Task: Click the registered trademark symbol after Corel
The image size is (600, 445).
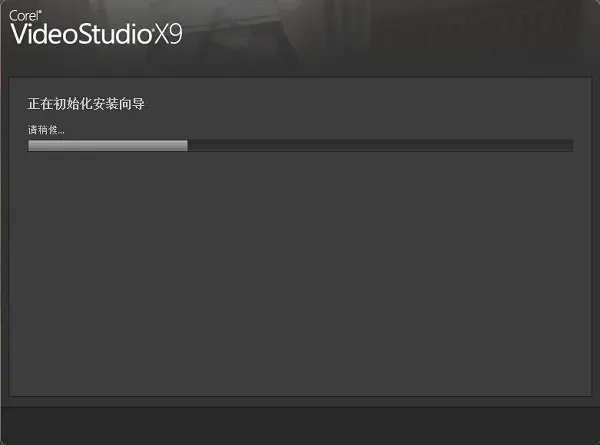Action: point(40,12)
